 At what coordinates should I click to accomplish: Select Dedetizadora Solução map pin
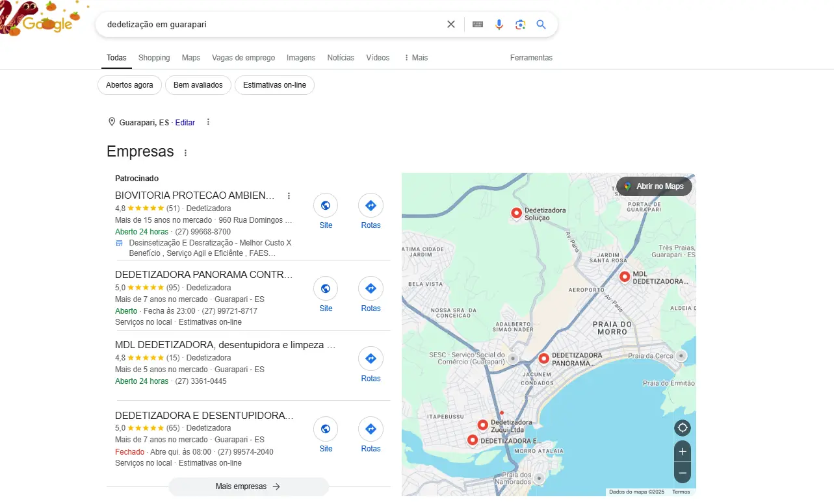tap(516, 213)
